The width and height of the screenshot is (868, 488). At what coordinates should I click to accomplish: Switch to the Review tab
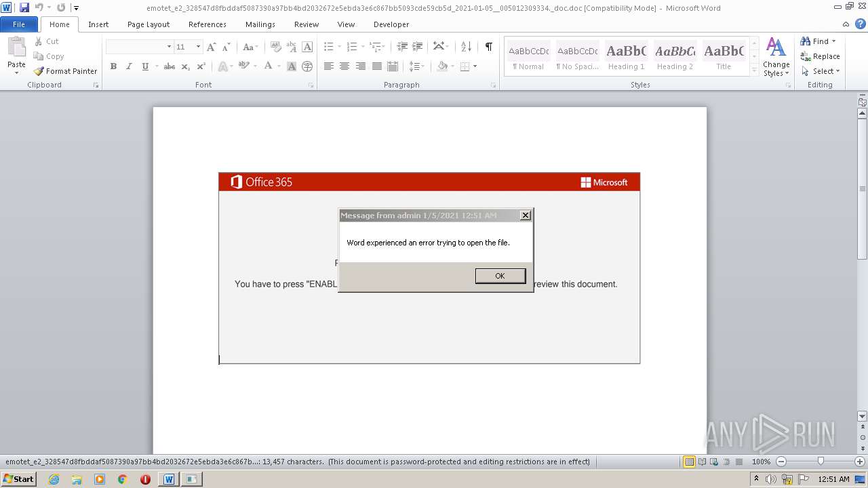coord(307,24)
